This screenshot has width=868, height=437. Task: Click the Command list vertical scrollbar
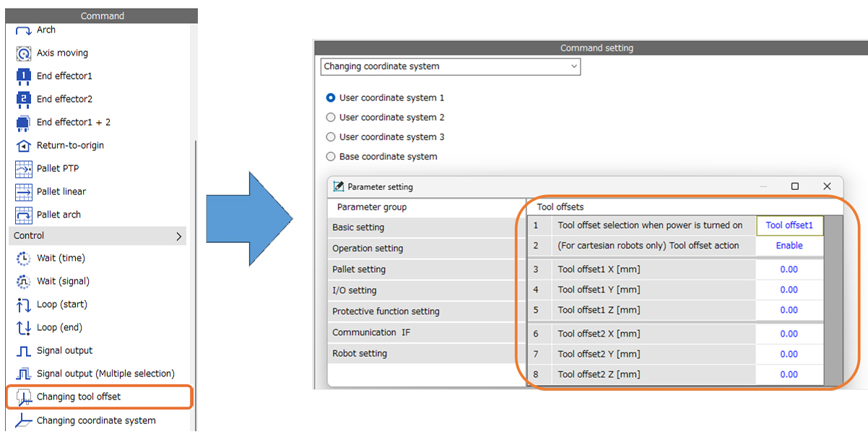[x=195, y=285]
